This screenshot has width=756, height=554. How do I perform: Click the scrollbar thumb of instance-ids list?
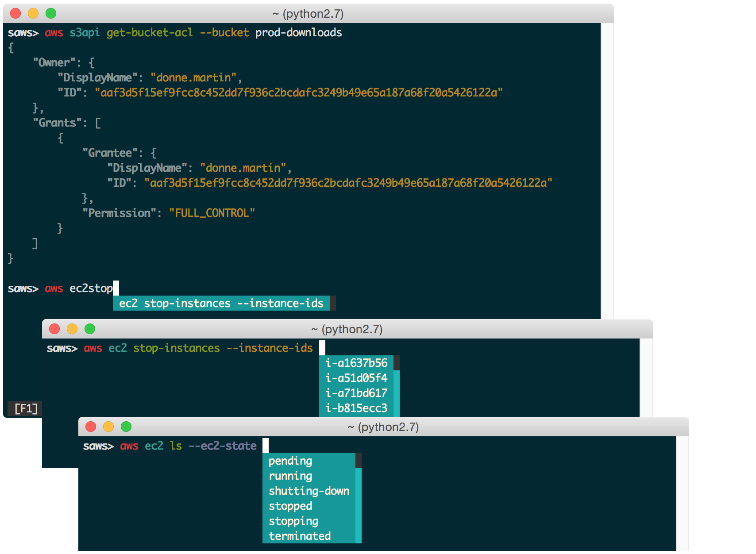click(397, 363)
